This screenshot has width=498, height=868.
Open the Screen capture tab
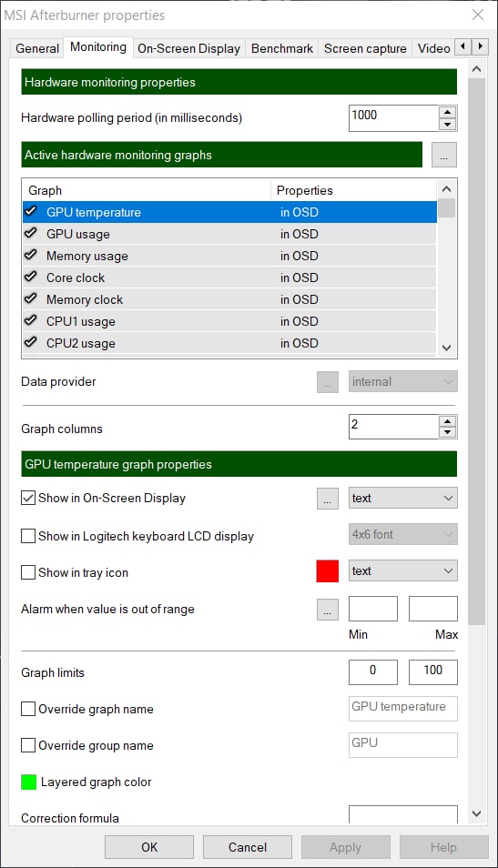365,49
